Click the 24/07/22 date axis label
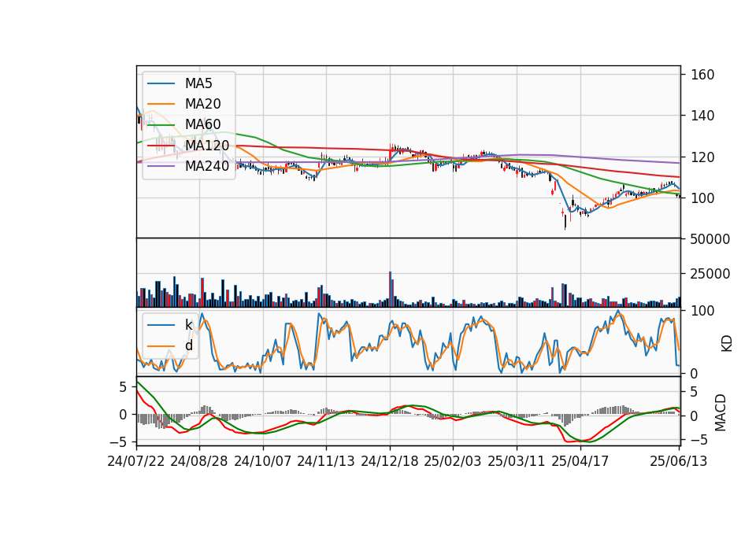The image size is (756, 543). [x=136, y=461]
